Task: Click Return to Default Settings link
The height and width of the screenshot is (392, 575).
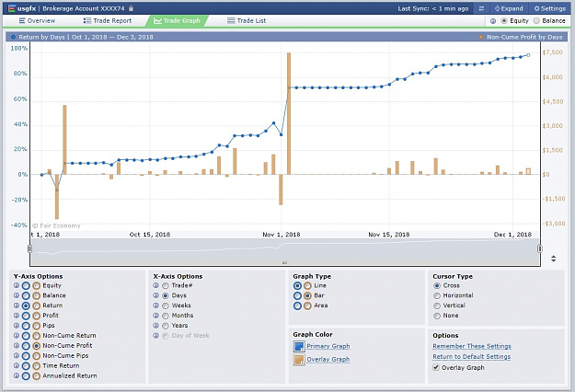Action: (472, 356)
